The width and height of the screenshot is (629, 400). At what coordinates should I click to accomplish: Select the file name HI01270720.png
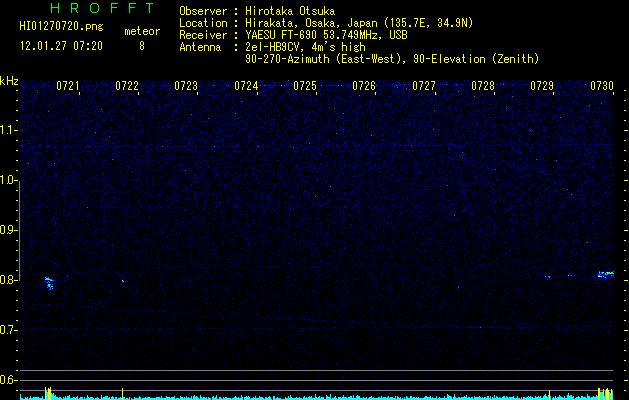[x=61, y=27]
